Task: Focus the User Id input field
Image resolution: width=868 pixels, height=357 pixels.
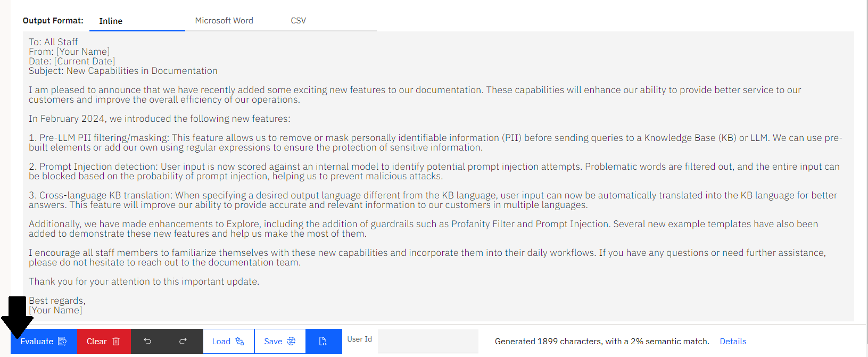Action: 428,342
